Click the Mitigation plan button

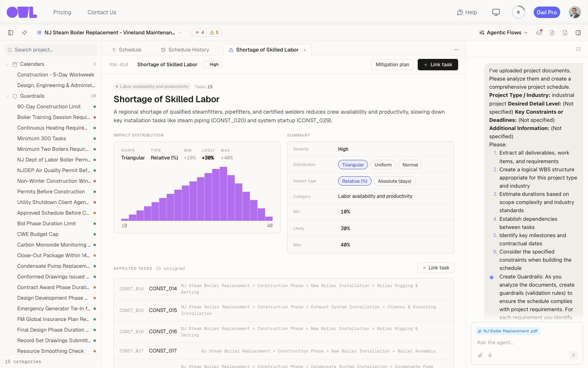click(x=392, y=65)
